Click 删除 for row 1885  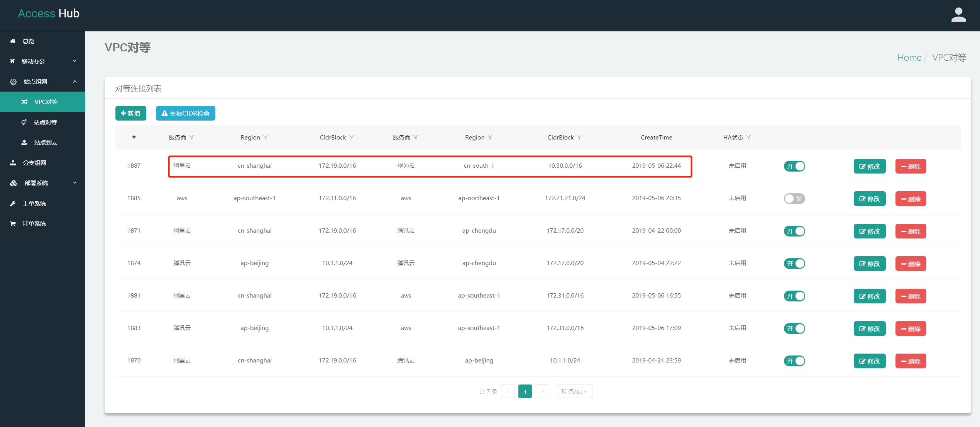tap(911, 199)
